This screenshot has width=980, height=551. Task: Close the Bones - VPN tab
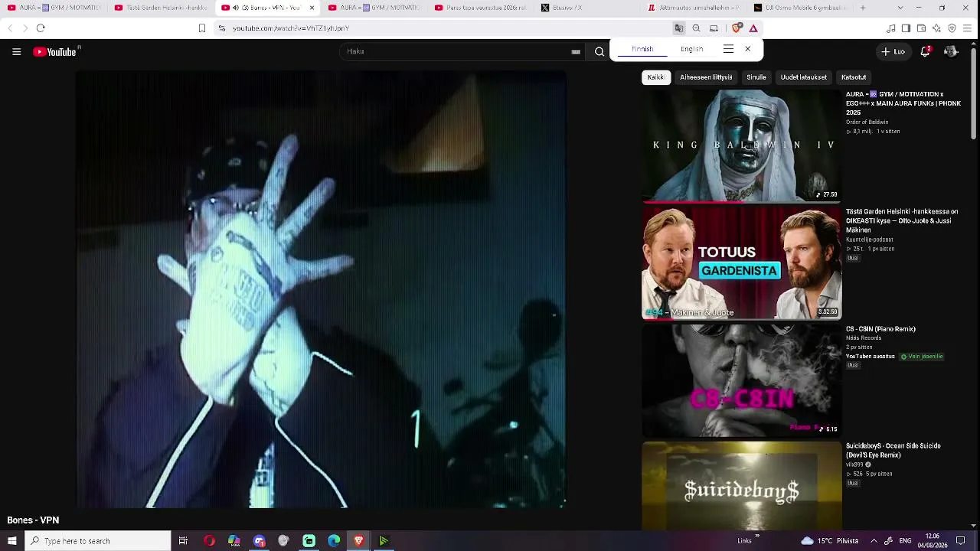pyautogui.click(x=312, y=8)
